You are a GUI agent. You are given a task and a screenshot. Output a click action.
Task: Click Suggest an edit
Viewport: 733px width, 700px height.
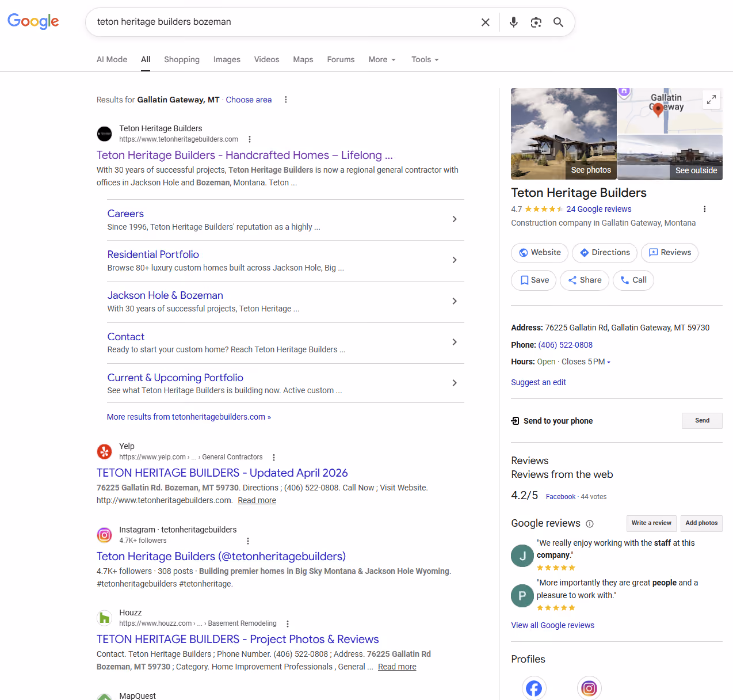click(539, 382)
